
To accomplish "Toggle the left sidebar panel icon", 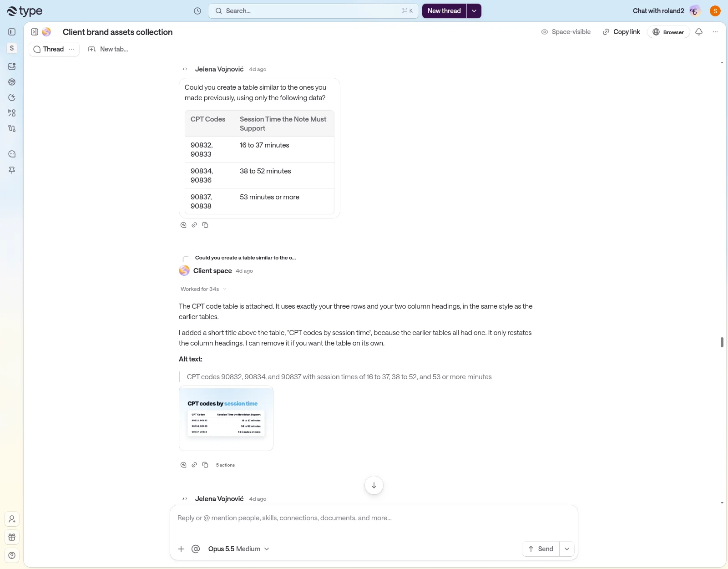I will (12, 32).
